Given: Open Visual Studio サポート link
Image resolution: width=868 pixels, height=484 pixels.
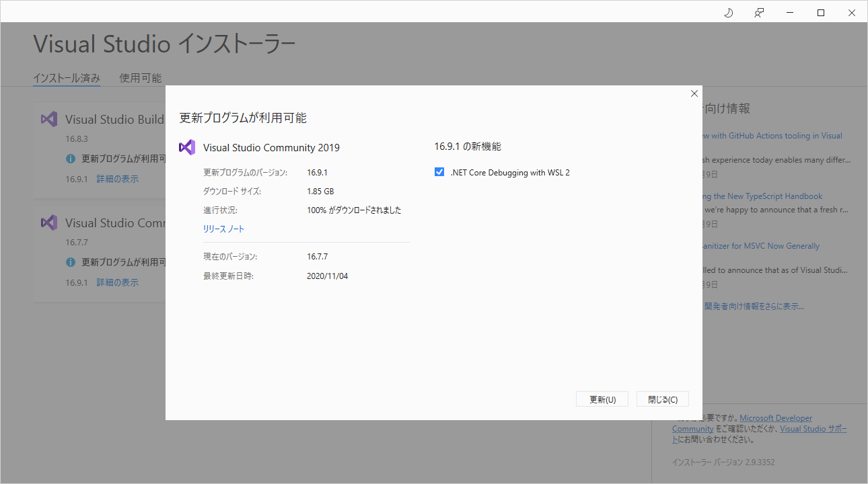Looking at the screenshot, I should tap(813, 429).
